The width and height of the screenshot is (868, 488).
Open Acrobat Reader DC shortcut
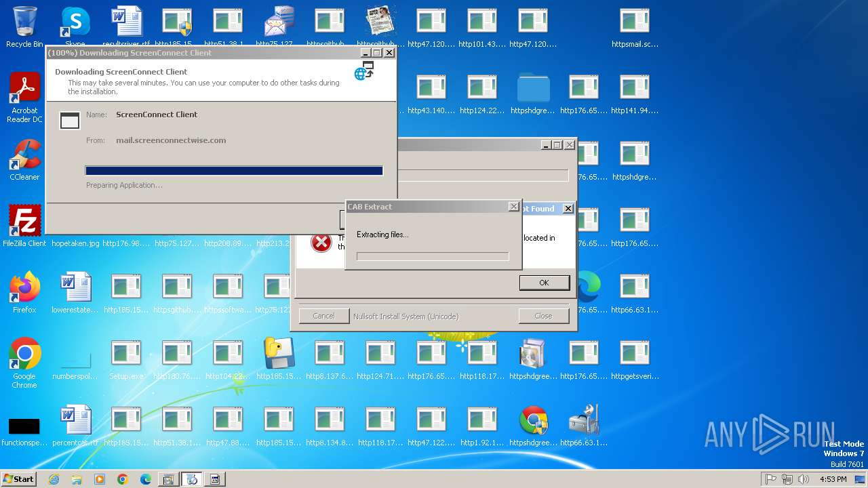[x=24, y=98]
